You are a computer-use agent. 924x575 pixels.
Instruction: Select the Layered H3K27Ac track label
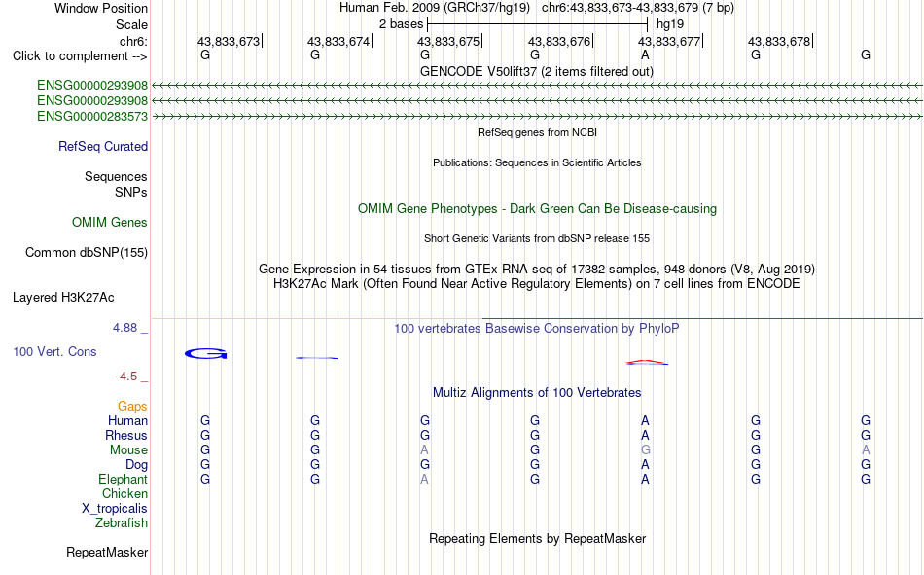pyautogui.click(x=63, y=298)
